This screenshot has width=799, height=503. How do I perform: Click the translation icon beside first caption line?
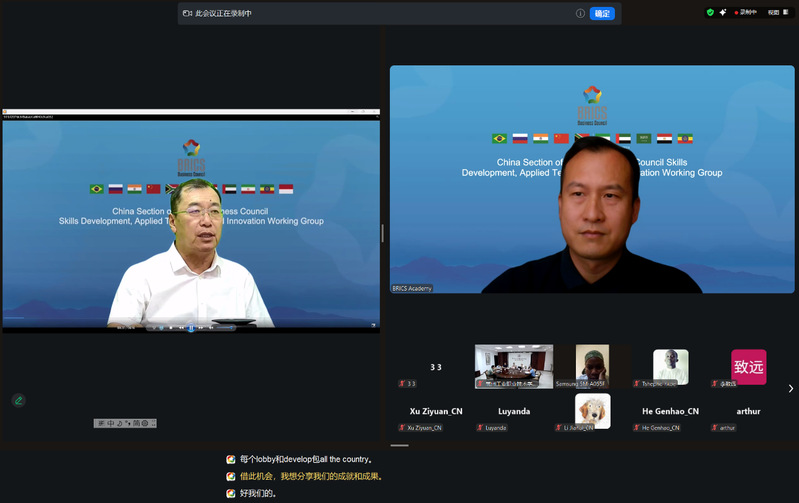(x=231, y=460)
